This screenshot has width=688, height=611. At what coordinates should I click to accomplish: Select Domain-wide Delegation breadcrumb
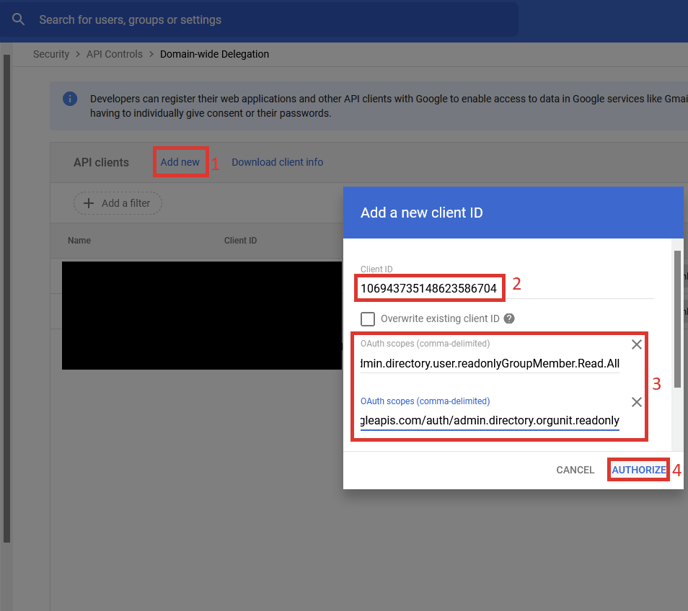214,54
